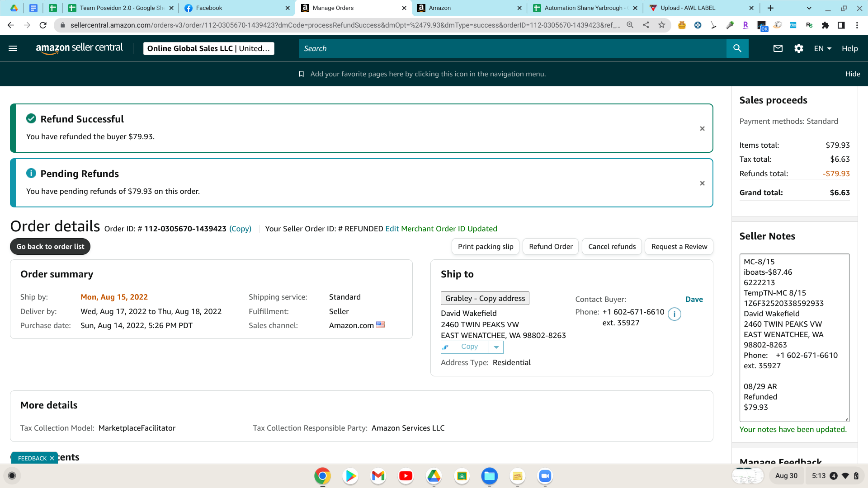The height and width of the screenshot is (488, 868).
Task: Open a new browser tab
Action: [x=771, y=8]
